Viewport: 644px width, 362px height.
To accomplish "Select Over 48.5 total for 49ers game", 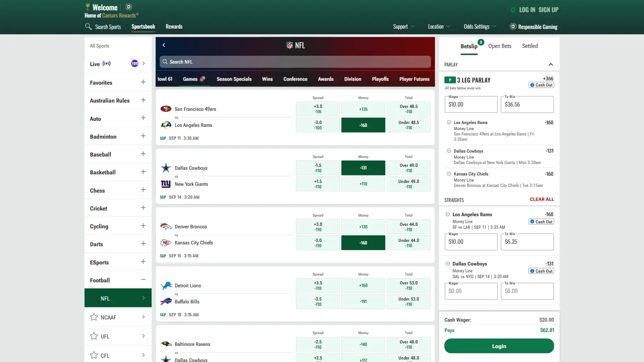I will (409, 109).
